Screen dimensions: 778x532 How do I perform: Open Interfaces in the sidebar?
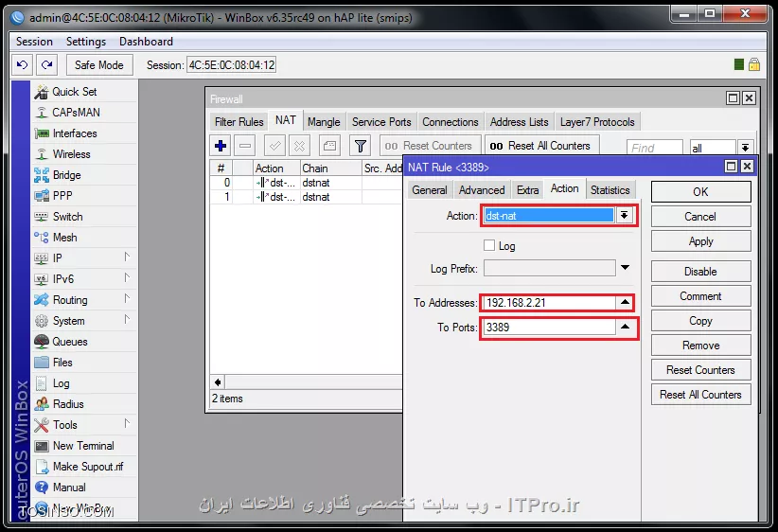point(75,133)
